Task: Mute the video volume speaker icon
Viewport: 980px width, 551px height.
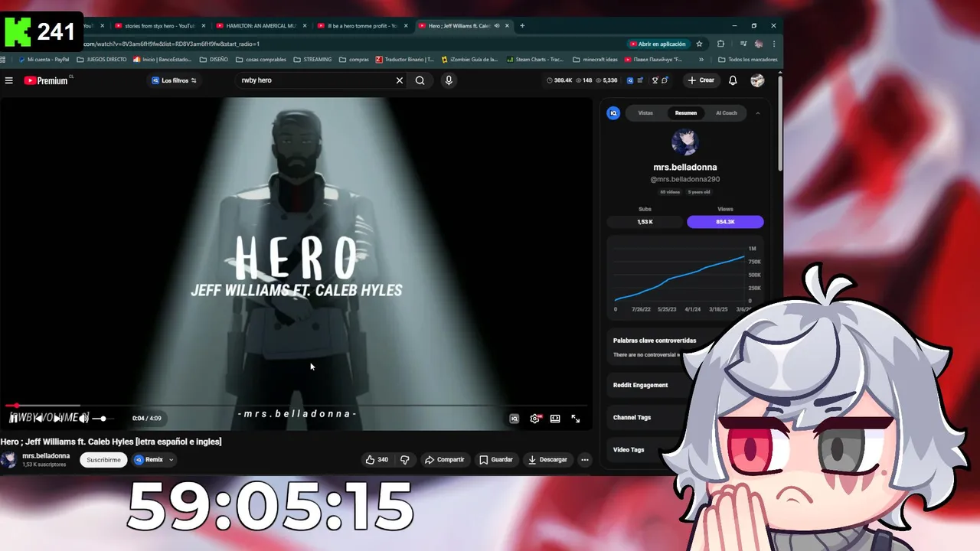Action: coord(83,419)
